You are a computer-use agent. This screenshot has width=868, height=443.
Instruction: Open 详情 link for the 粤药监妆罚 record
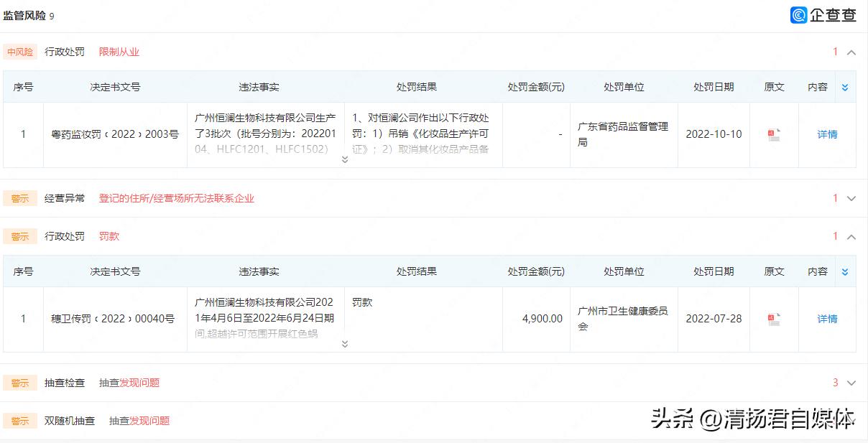pos(827,135)
